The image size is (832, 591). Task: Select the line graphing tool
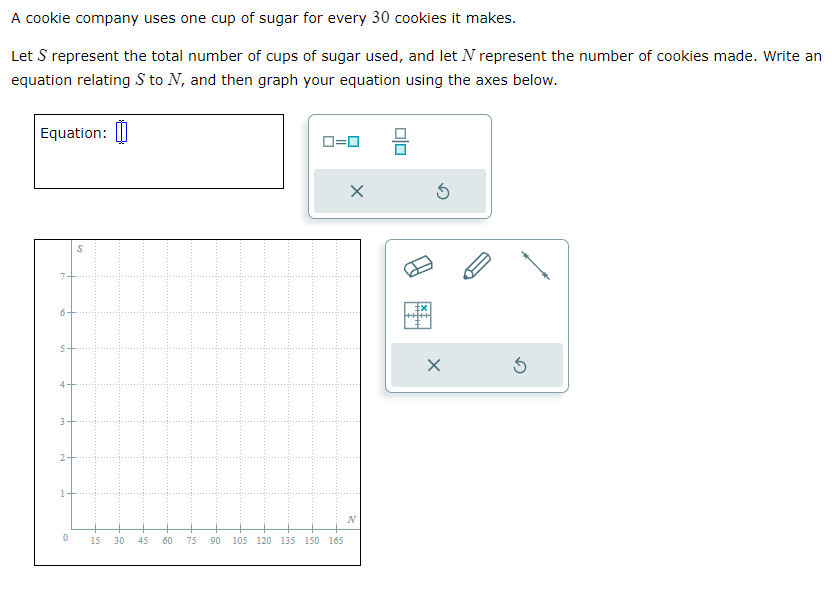pyautogui.click(x=537, y=265)
